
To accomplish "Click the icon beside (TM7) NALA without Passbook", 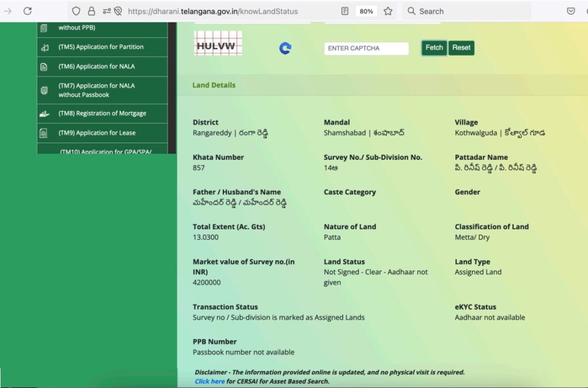I will [x=44, y=90].
